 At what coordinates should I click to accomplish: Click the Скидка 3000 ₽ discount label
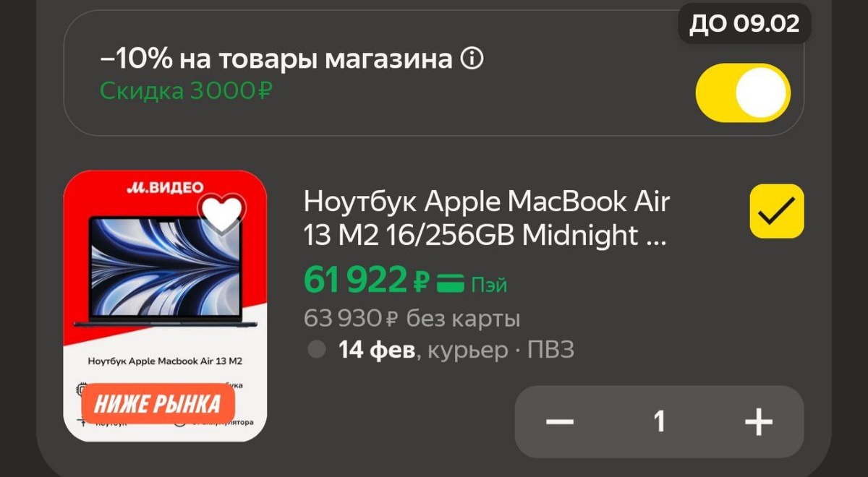[x=187, y=91]
